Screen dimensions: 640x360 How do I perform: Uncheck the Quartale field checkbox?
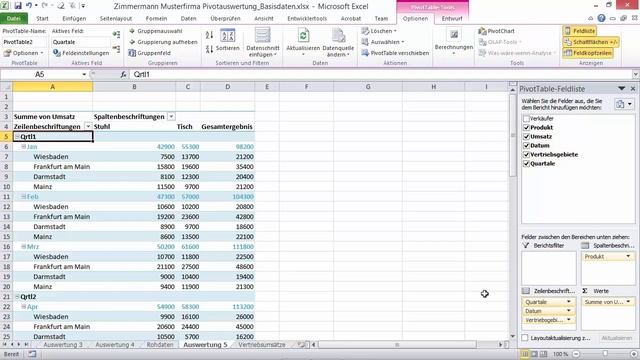click(x=526, y=163)
